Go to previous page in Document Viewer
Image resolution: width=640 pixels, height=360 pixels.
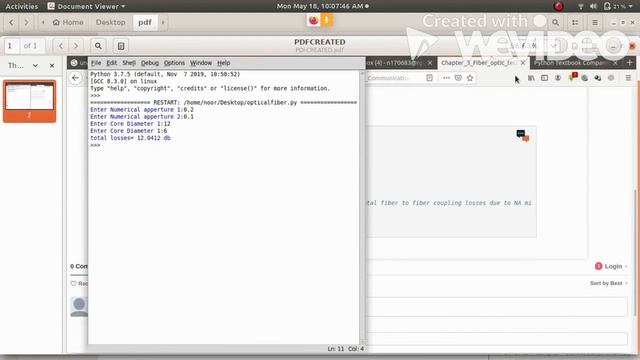[x=61, y=46]
